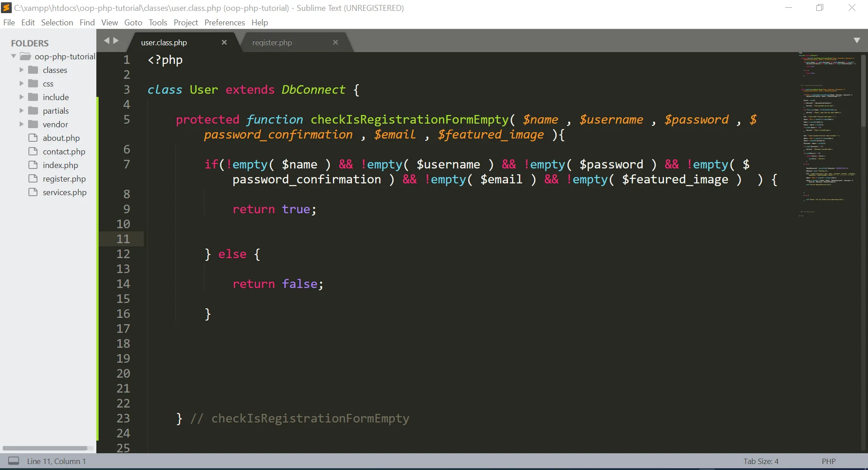Viewport: 868px width, 470px height.
Task: Click the <?php opening tag
Action: tap(165, 60)
